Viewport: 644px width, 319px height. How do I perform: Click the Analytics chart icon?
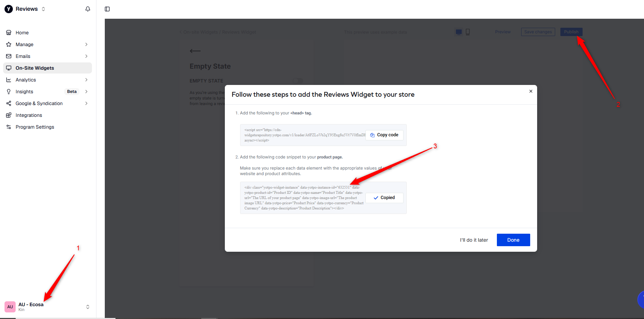click(9, 80)
